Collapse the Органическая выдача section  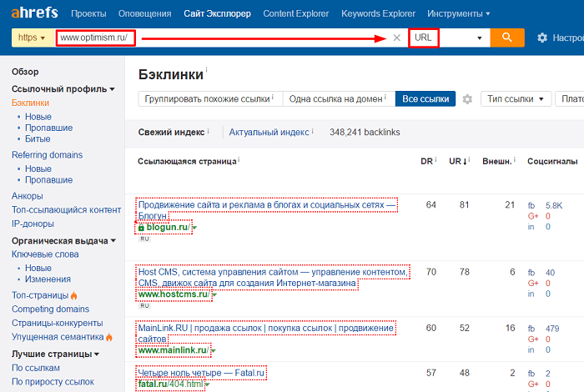point(113,241)
